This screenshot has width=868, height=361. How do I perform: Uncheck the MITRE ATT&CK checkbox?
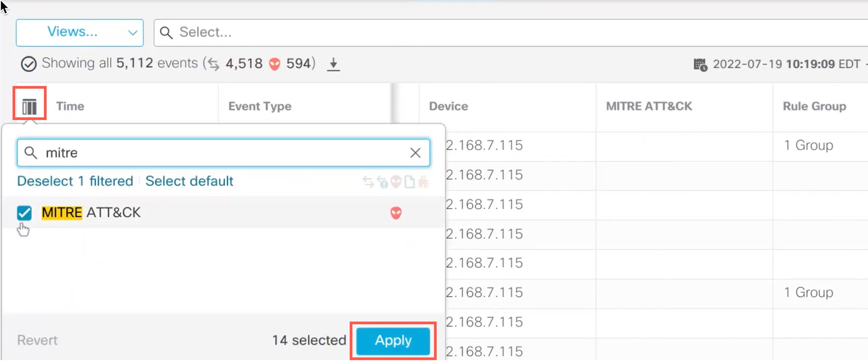click(x=25, y=213)
